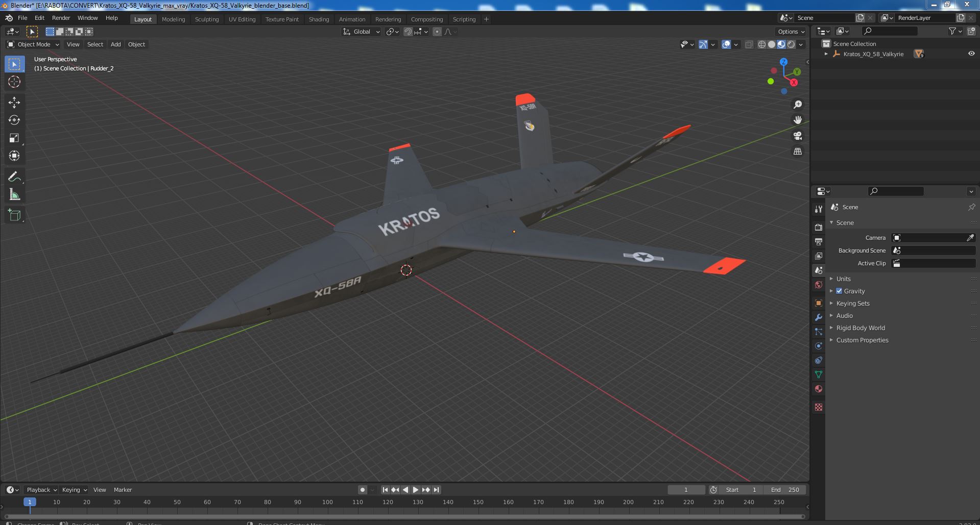Jump to the start frame

pos(385,490)
